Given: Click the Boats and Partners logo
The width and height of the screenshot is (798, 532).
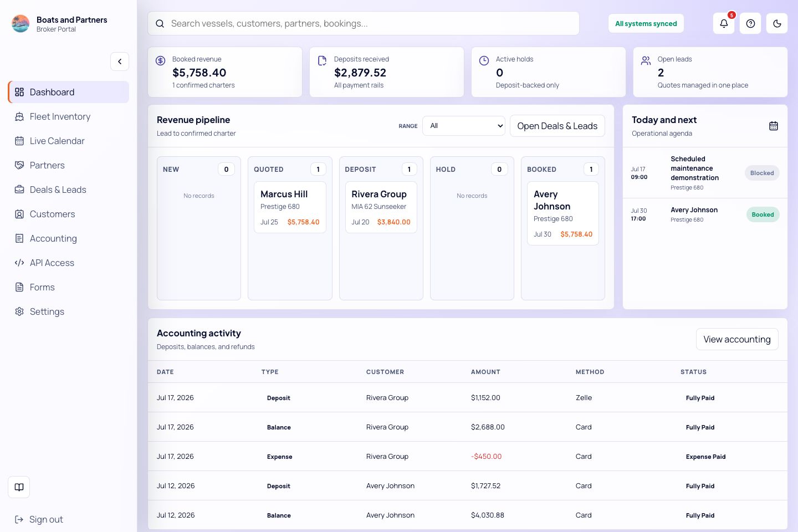Looking at the screenshot, I should (x=21, y=24).
